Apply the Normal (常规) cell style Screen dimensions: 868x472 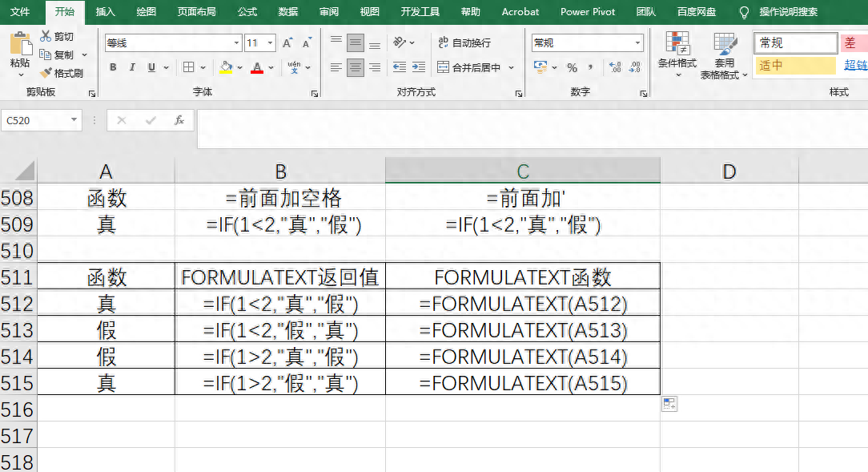[796, 42]
